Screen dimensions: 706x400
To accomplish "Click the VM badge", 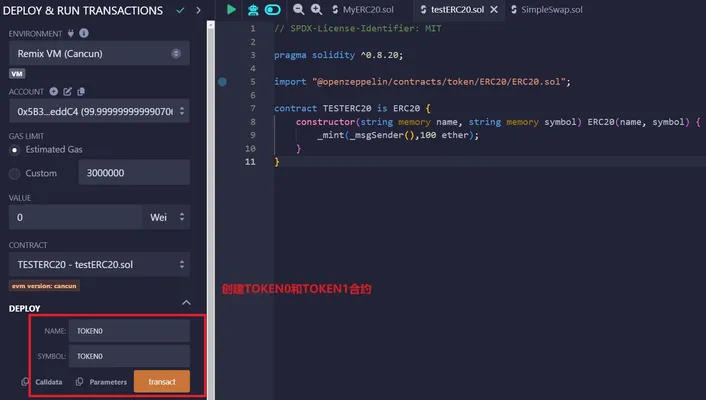I will [x=17, y=74].
